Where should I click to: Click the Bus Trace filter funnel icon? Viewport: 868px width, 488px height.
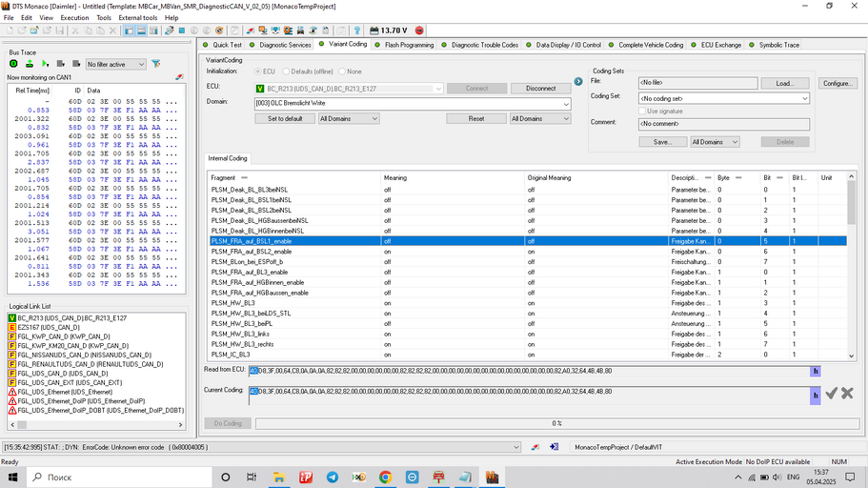(156, 64)
